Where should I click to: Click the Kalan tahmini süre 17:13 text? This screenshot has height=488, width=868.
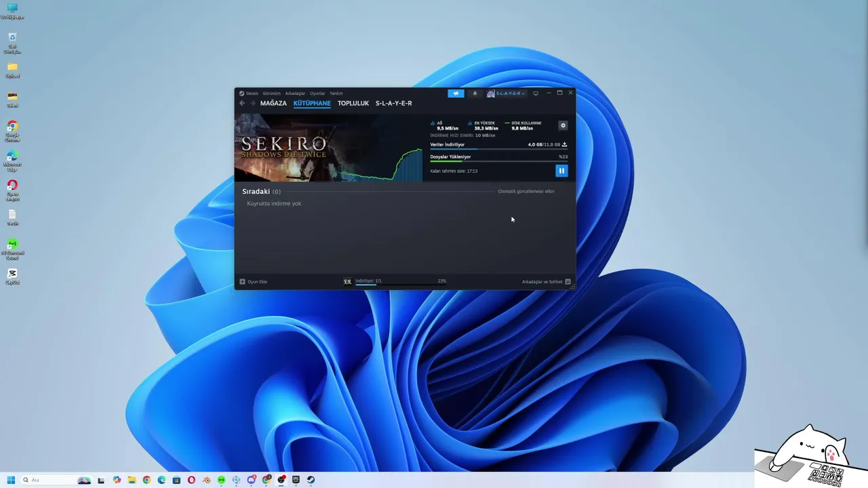click(454, 171)
